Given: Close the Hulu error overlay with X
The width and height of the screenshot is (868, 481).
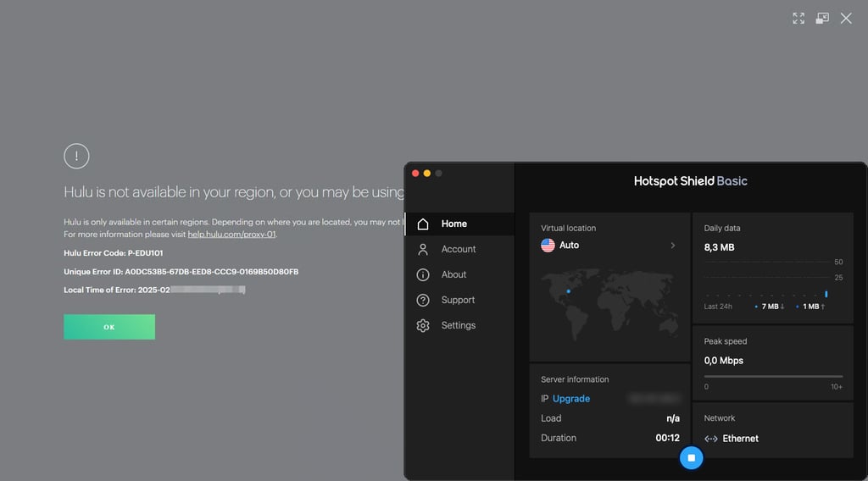Looking at the screenshot, I should tap(846, 19).
